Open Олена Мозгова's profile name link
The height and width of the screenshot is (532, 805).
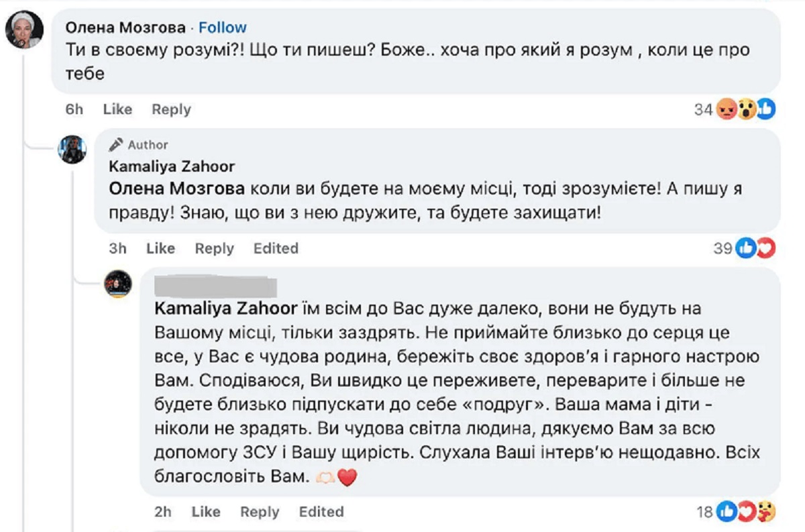[125, 28]
